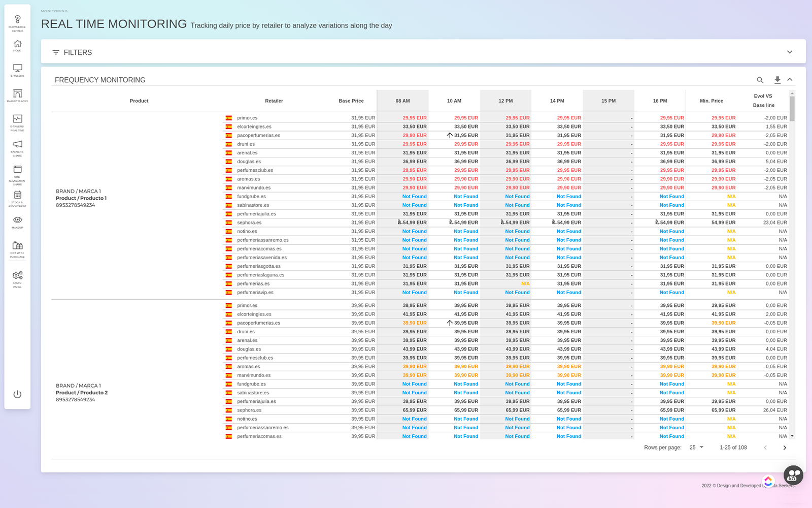The height and width of the screenshot is (508, 812).
Task: Open the Makeup eye icon
Action: (x=17, y=222)
